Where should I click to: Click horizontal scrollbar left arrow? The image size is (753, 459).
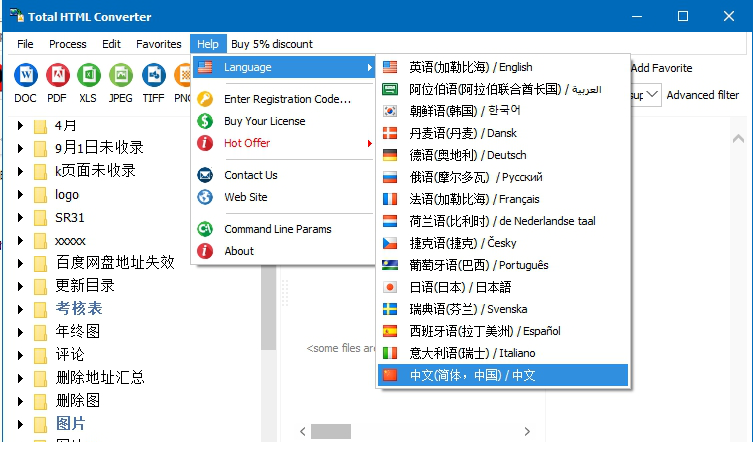click(x=303, y=432)
